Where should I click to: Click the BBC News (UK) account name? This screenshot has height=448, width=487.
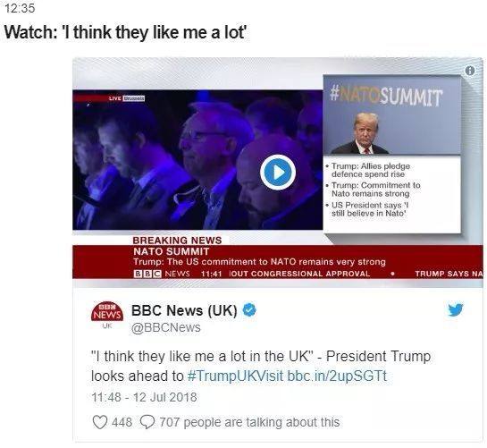pyautogui.click(x=184, y=310)
